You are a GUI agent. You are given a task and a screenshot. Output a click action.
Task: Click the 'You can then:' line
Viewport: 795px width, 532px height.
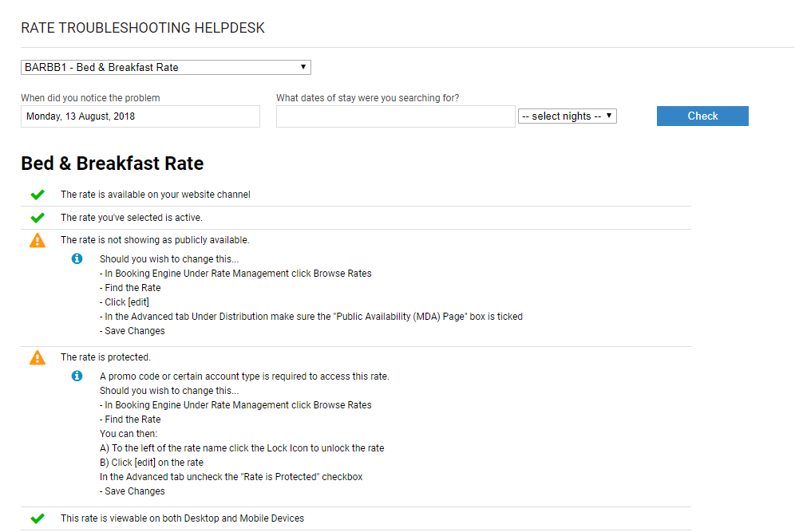coord(129,434)
